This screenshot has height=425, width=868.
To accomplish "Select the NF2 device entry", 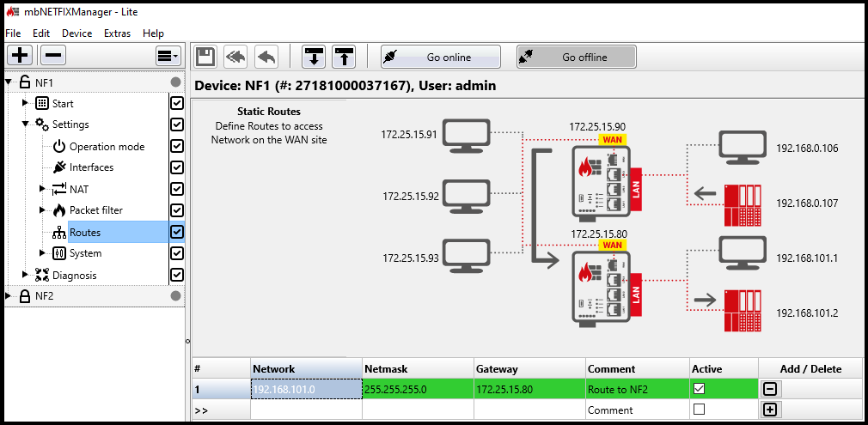I will click(x=45, y=296).
